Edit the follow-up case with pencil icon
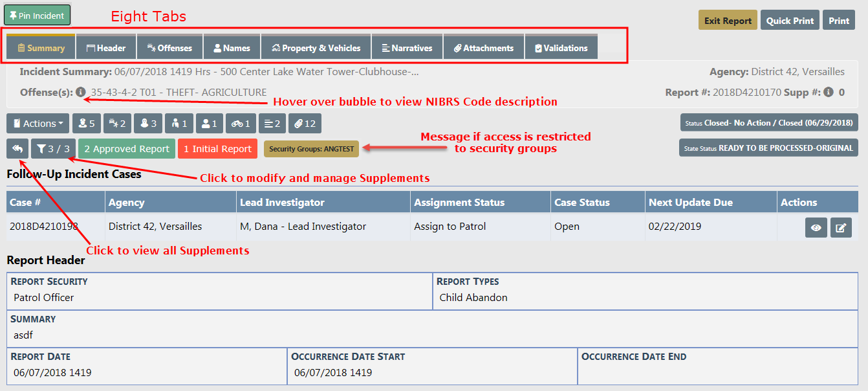The height and width of the screenshot is (391, 868). coord(841,228)
